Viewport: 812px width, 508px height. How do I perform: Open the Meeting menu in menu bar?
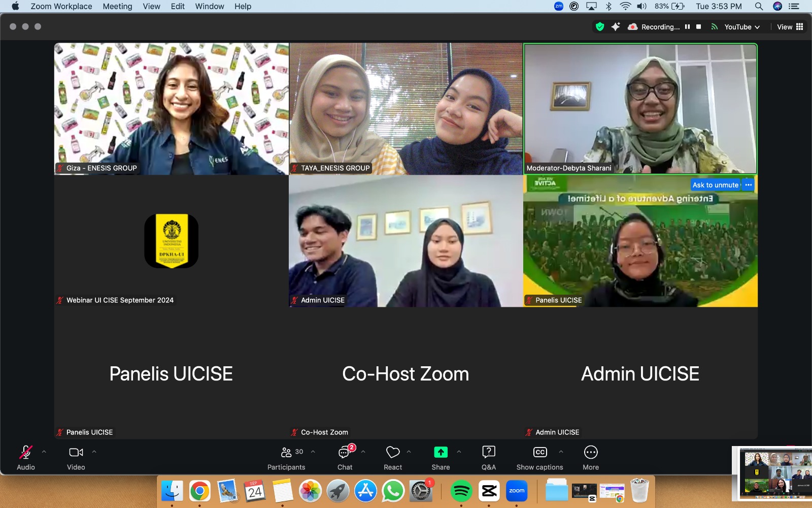pyautogui.click(x=117, y=6)
